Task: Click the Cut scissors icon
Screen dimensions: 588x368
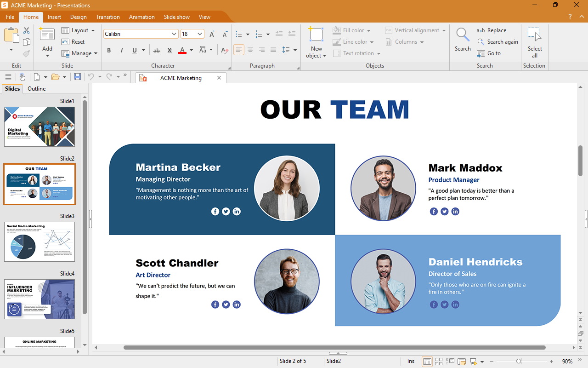Action: pos(26,30)
